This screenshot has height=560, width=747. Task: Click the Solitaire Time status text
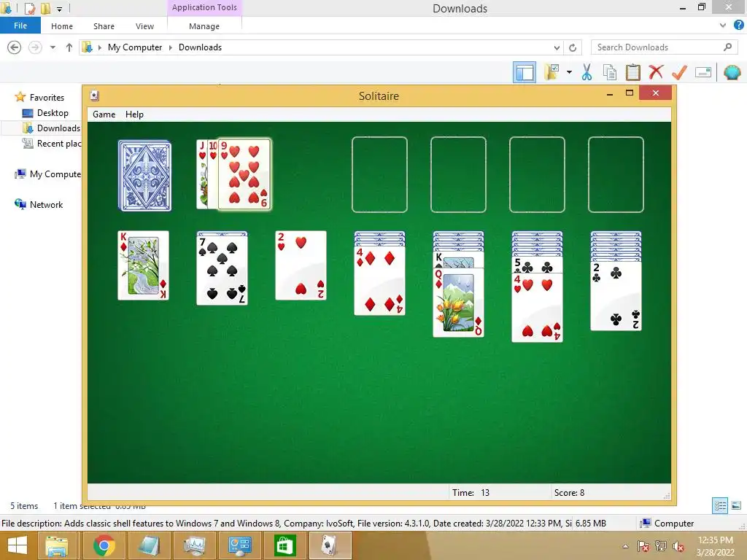(x=471, y=492)
